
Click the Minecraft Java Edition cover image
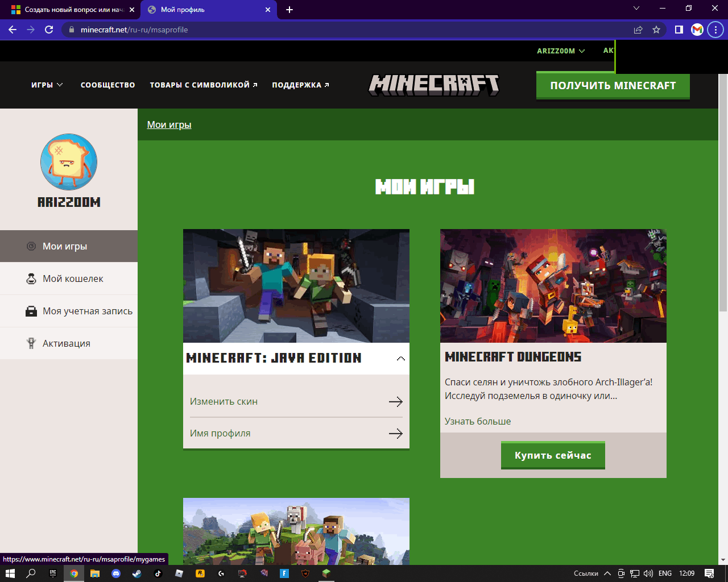(296, 286)
